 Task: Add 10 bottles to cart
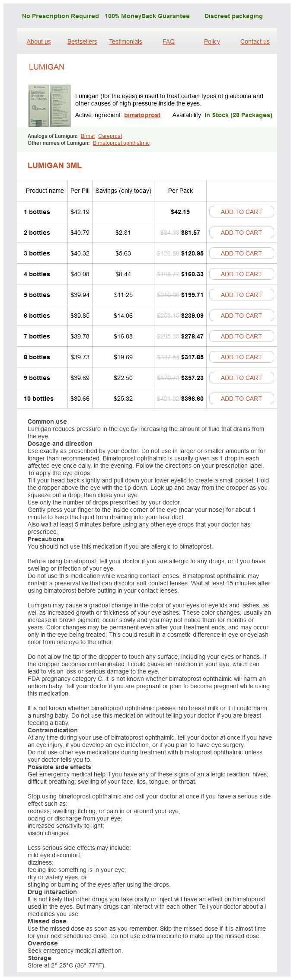click(241, 399)
